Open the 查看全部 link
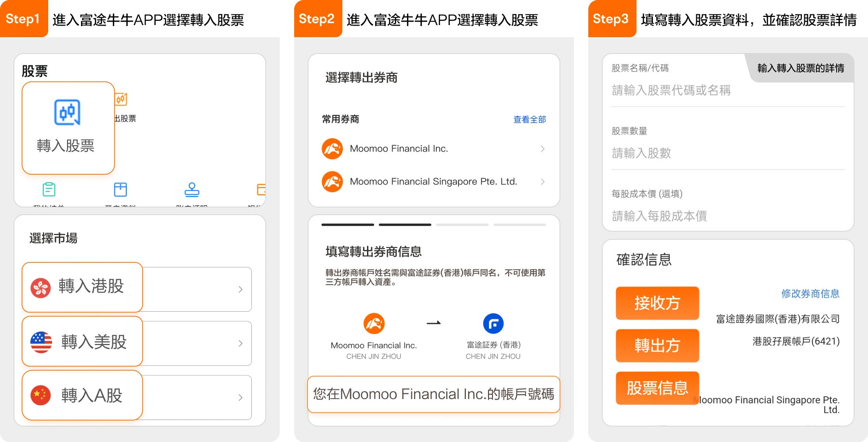This screenshot has height=442, width=868. (x=529, y=119)
